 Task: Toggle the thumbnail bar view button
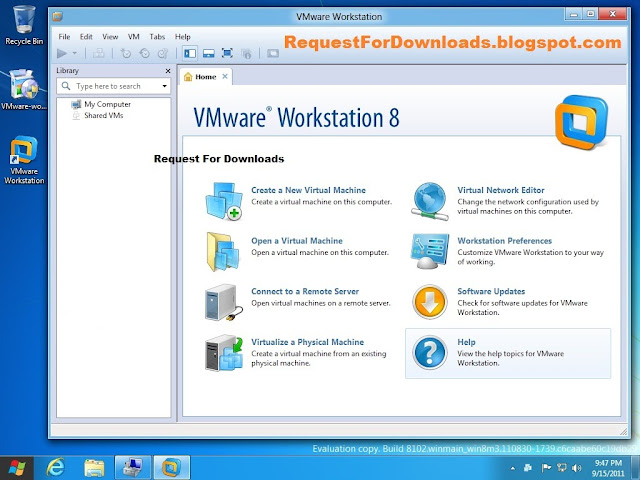tap(209, 53)
